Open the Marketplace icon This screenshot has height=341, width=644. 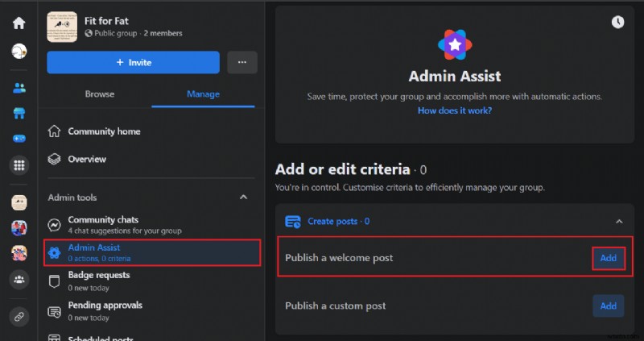pyautogui.click(x=19, y=113)
